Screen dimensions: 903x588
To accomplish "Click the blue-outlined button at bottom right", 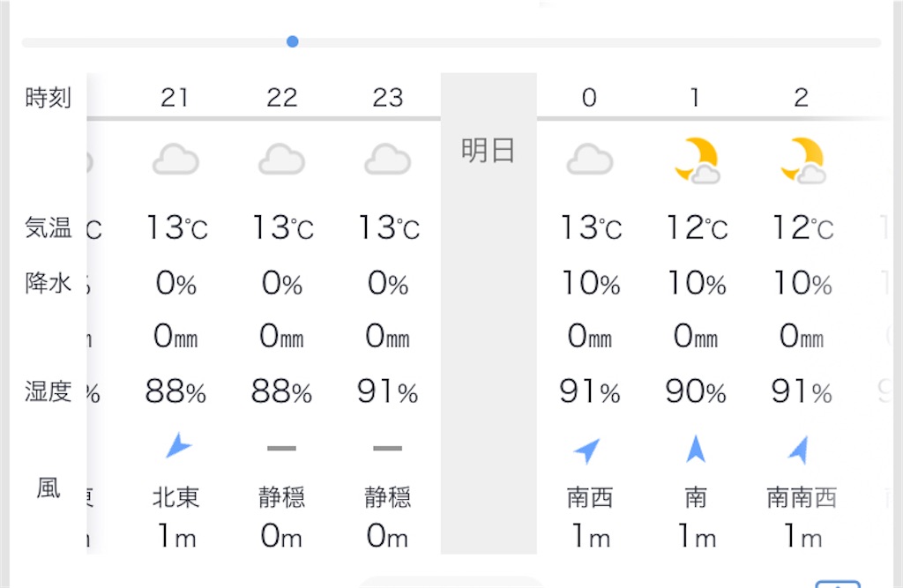I will click(x=838, y=584).
